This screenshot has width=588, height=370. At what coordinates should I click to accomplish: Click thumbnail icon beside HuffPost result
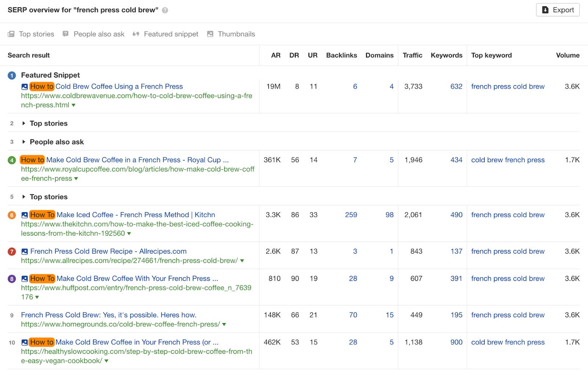tap(25, 279)
